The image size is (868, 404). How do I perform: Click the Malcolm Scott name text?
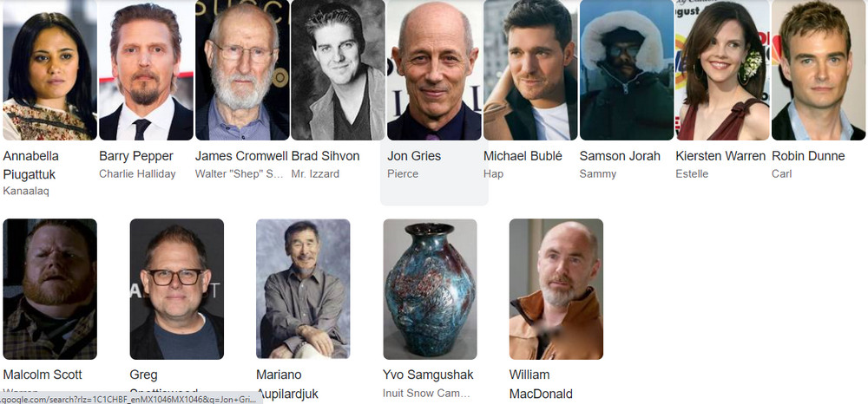pos(42,375)
